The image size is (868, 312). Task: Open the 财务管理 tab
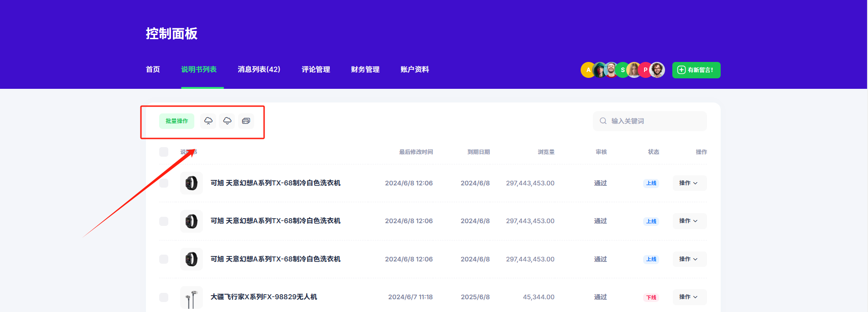(365, 70)
